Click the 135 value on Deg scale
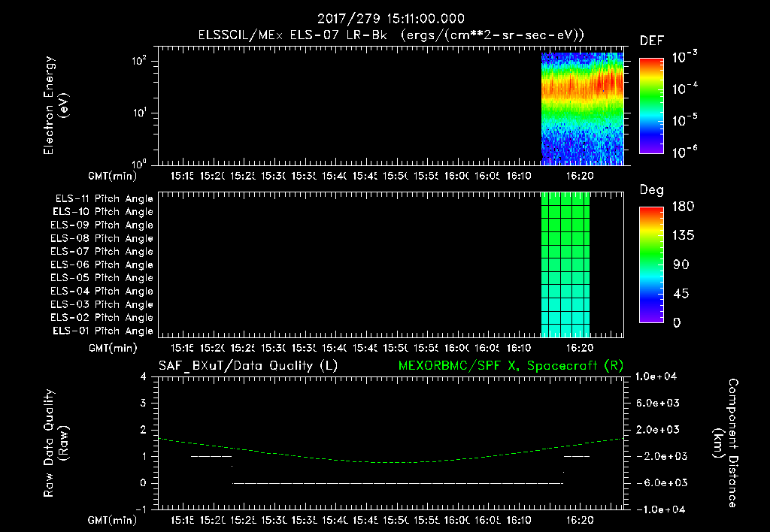Screen dimensions: 770x532 click(x=683, y=235)
